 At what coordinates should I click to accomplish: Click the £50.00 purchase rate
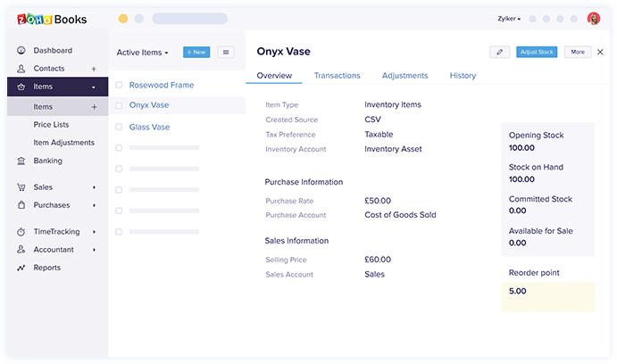coord(378,201)
